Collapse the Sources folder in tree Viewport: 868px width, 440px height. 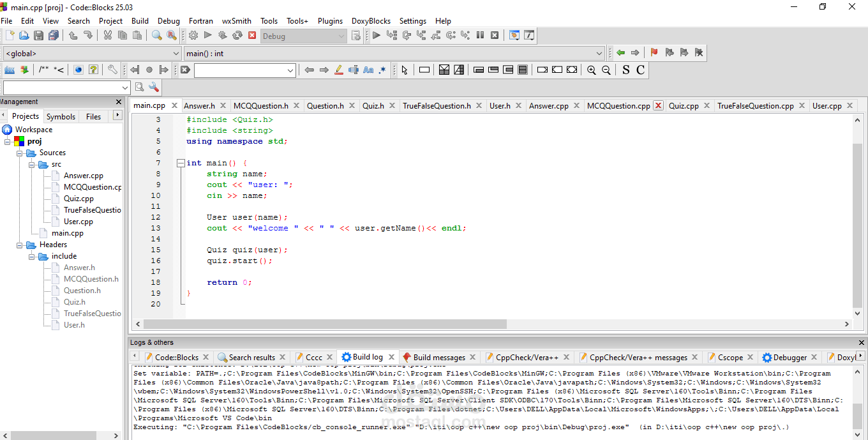point(19,153)
